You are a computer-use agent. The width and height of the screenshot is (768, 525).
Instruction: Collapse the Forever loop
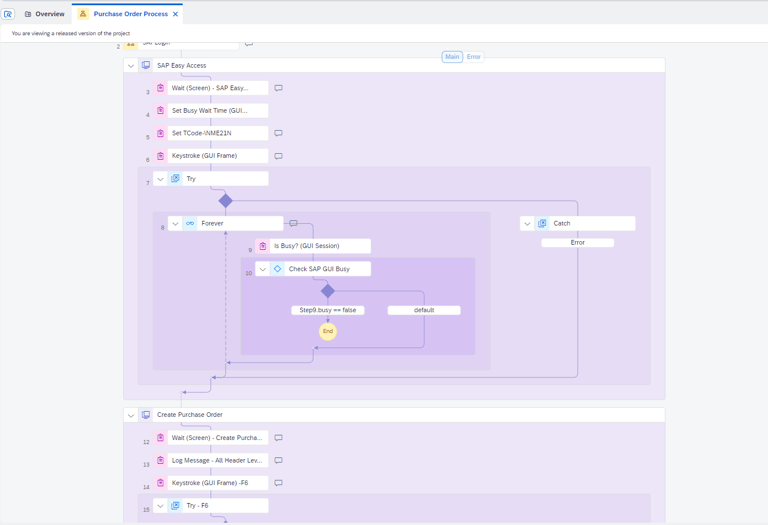(175, 223)
